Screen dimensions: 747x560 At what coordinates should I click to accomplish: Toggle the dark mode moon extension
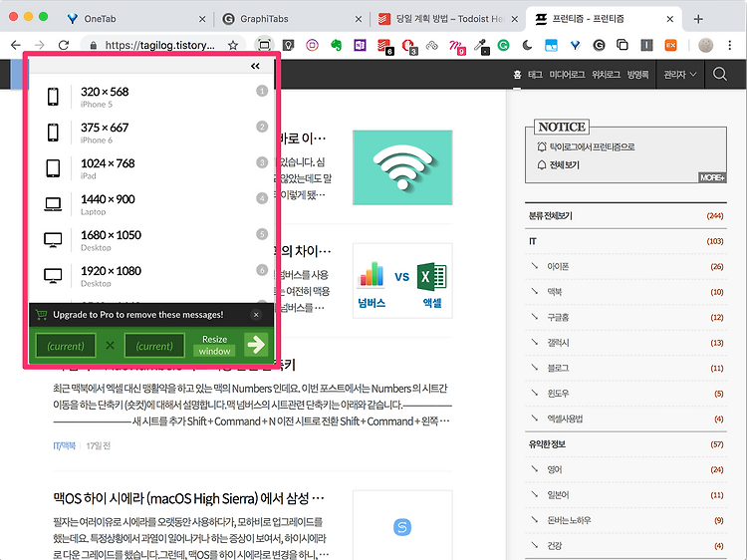(527, 45)
